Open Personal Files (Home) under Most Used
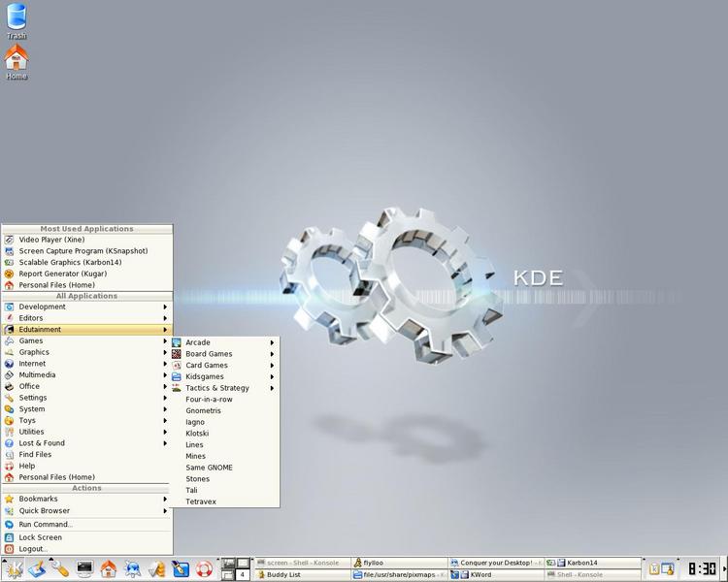The height and width of the screenshot is (582, 728). click(x=86, y=285)
